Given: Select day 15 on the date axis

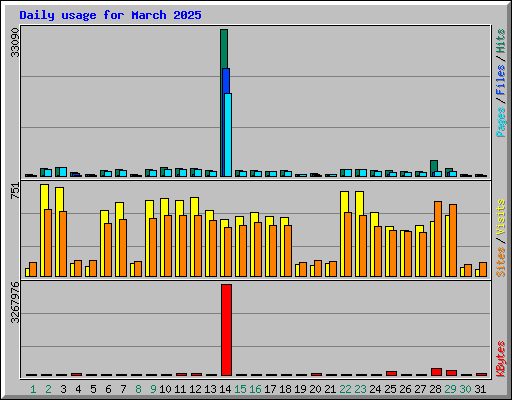Looking at the screenshot, I should click(x=240, y=389).
